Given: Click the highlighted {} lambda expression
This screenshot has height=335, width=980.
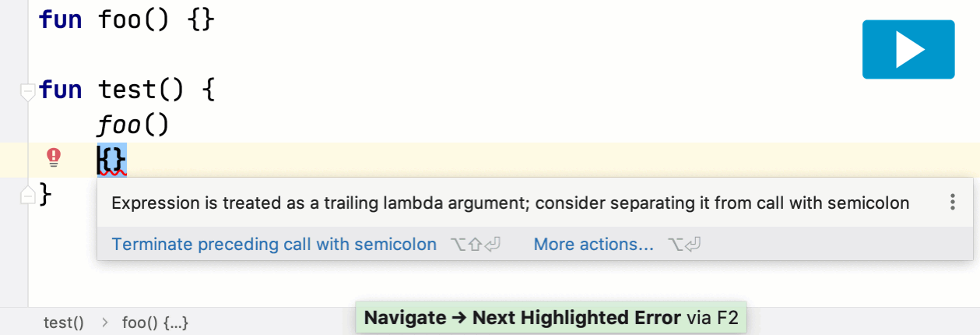Looking at the screenshot, I should click(x=111, y=160).
